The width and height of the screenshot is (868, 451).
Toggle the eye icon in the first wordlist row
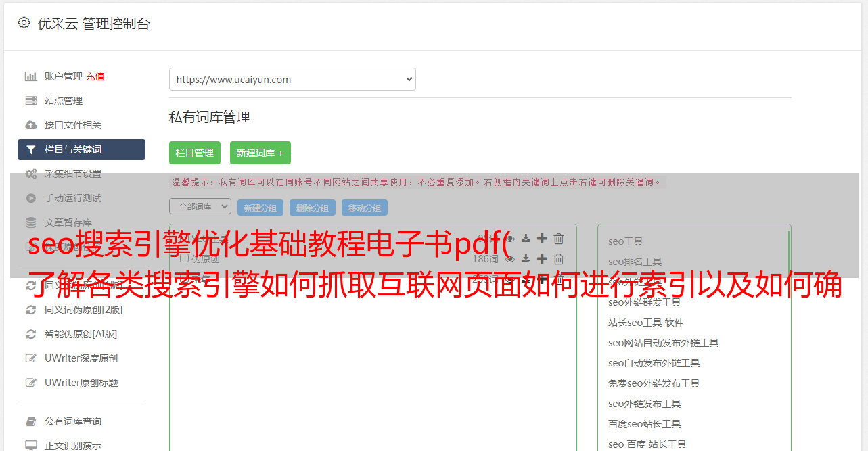click(x=510, y=239)
